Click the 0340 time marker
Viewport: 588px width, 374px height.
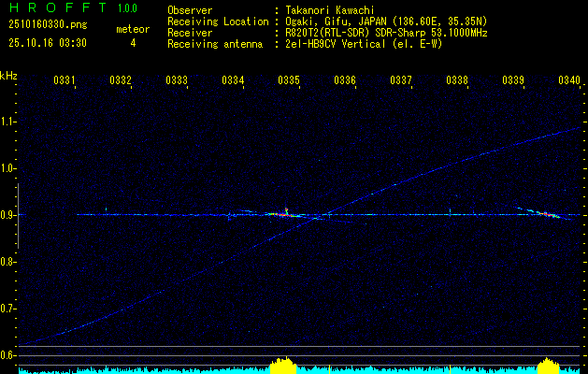coord(569,79)
